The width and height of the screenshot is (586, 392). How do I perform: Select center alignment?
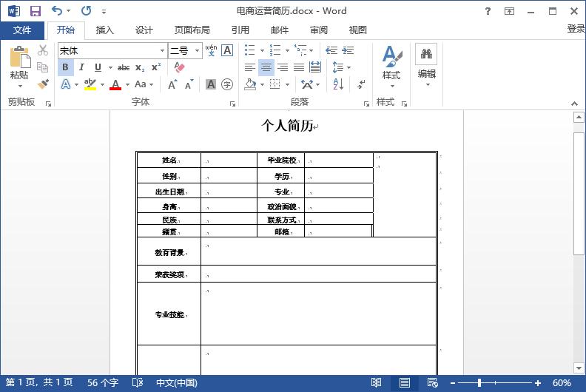coord(266,67)
